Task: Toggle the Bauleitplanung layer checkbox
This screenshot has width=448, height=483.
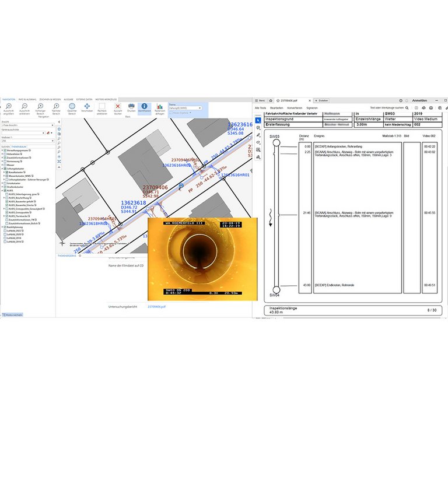Action: click(5, 227)
